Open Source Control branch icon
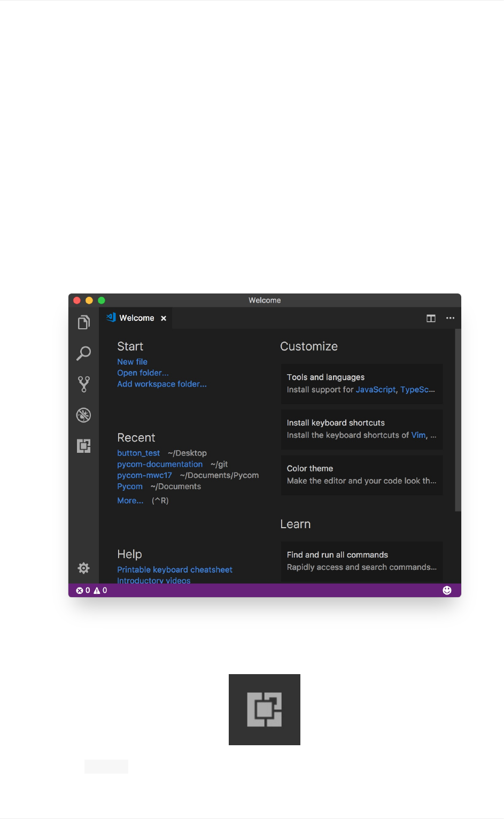The height and width of the screenshot is (819, 504). [84, 384]
